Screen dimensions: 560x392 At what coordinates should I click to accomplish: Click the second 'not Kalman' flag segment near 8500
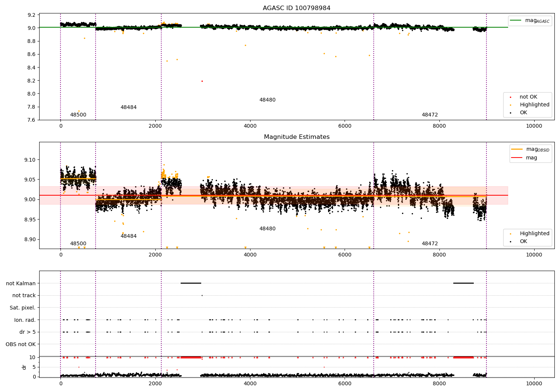pyautogui.click(x=463, y=283)
